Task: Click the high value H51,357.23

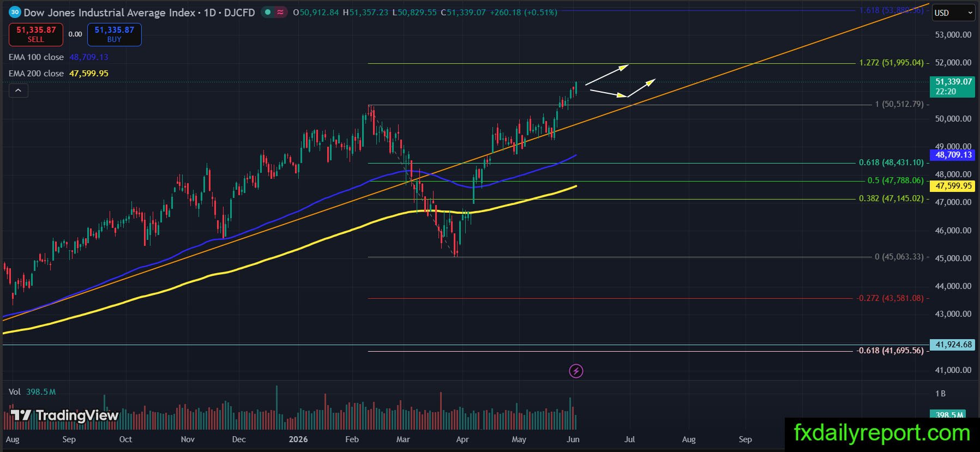Action: 365,12
